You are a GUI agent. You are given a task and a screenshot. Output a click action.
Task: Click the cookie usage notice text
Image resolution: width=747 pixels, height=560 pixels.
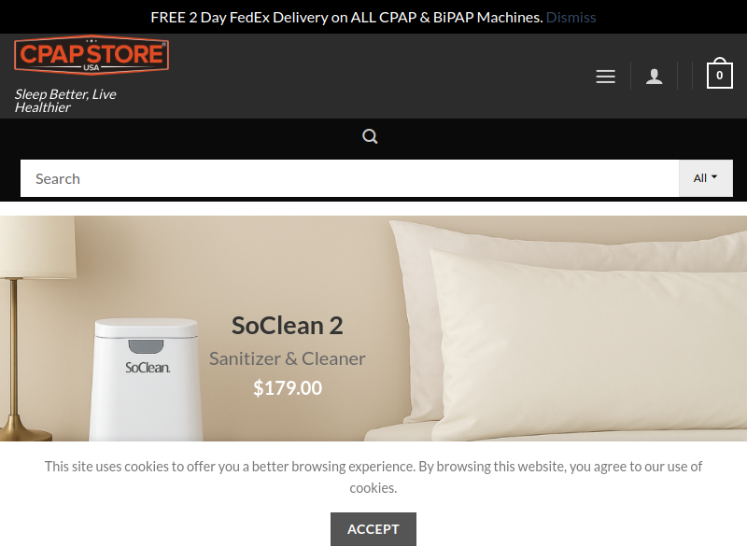373,477
